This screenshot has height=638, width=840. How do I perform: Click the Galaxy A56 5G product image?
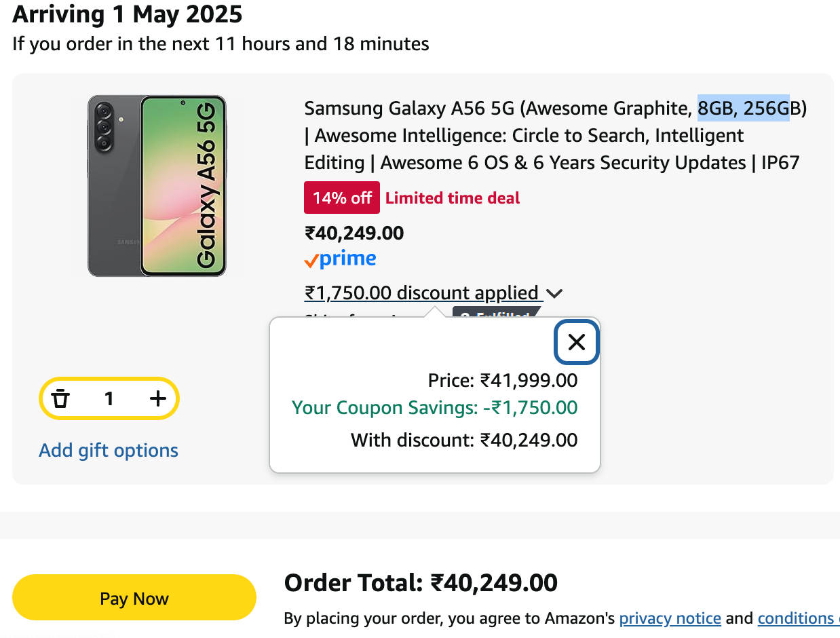(157, 186)
